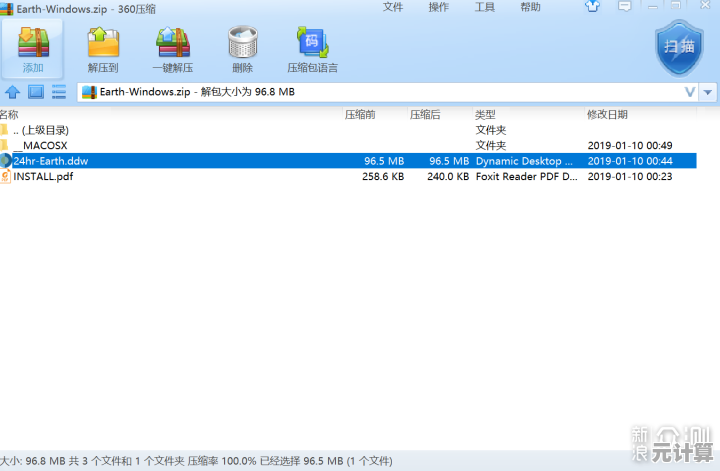Click the status bar summary text
Image resolution: width=720 pixels, height=471 pixels.
click(x=196, y=461)
